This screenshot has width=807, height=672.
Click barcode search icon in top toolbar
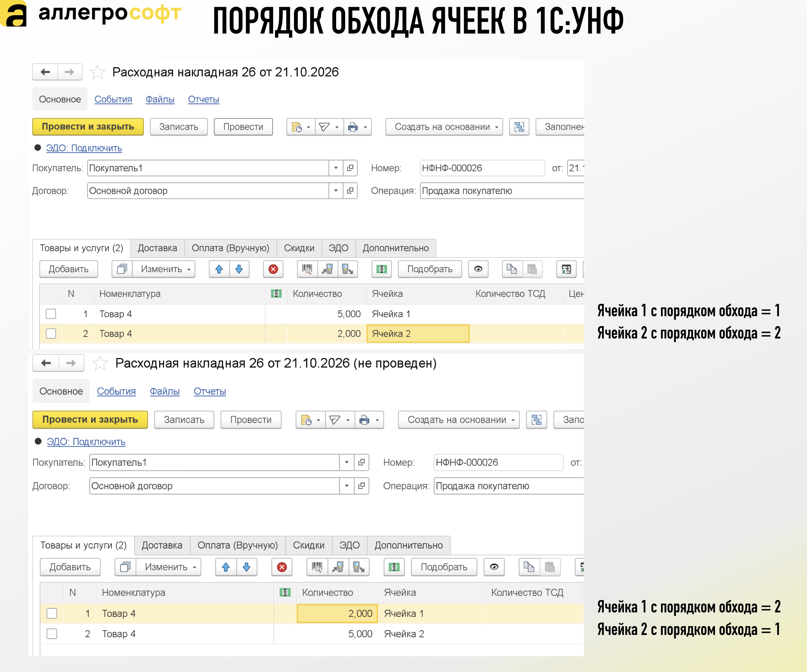tap(307, 269)
